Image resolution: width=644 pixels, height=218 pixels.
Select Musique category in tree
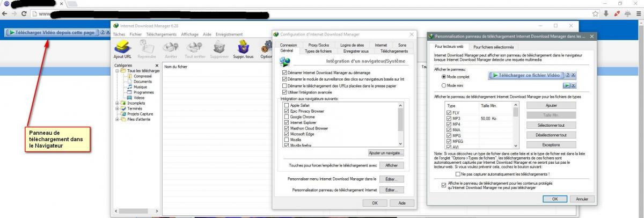coord(137,87)
